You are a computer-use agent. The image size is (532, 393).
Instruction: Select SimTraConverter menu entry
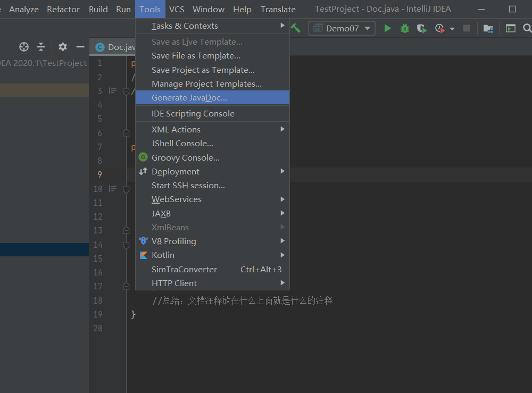click(x=212, y=269)
